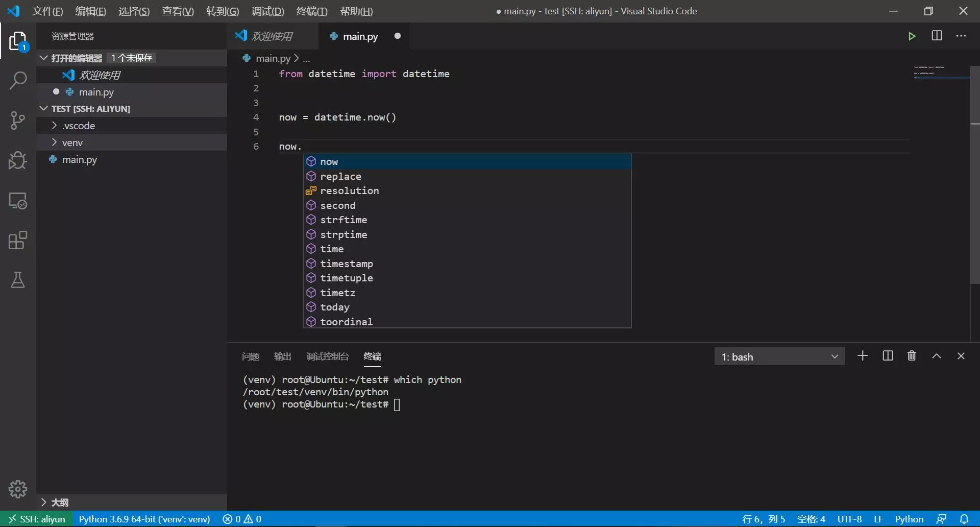The width and height of the screenshot is (980, 527).
Task: Click the editor vertical scrollbar
Action: tap(975, 175)
